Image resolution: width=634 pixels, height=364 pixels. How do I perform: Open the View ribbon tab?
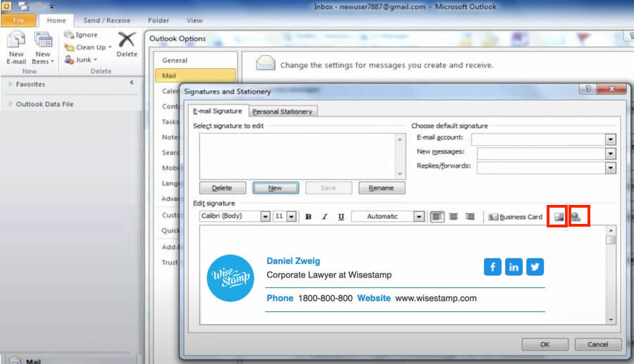[194, 20]
